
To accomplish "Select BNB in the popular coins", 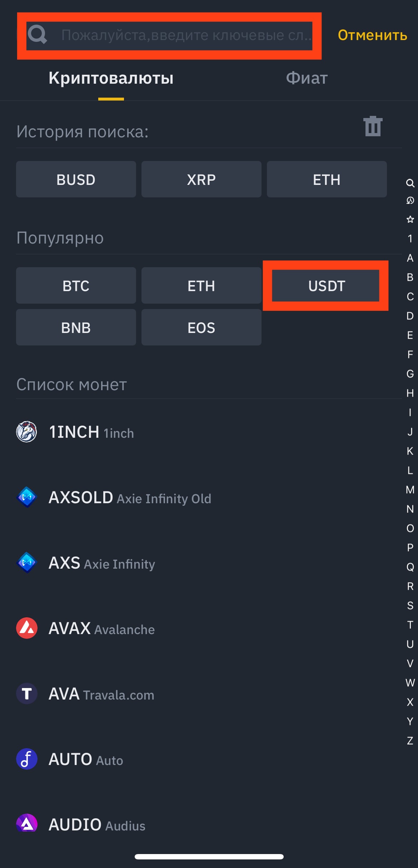I will click(76, 327).
